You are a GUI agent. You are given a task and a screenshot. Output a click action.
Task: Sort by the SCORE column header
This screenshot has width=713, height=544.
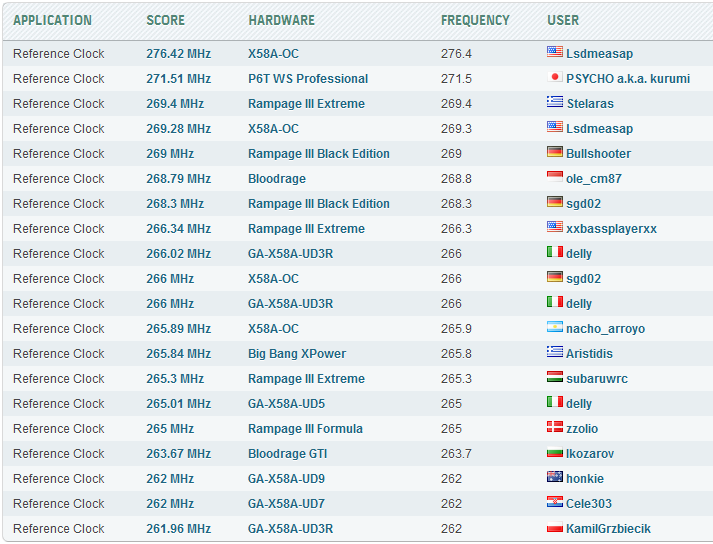(x=166, y=20)
